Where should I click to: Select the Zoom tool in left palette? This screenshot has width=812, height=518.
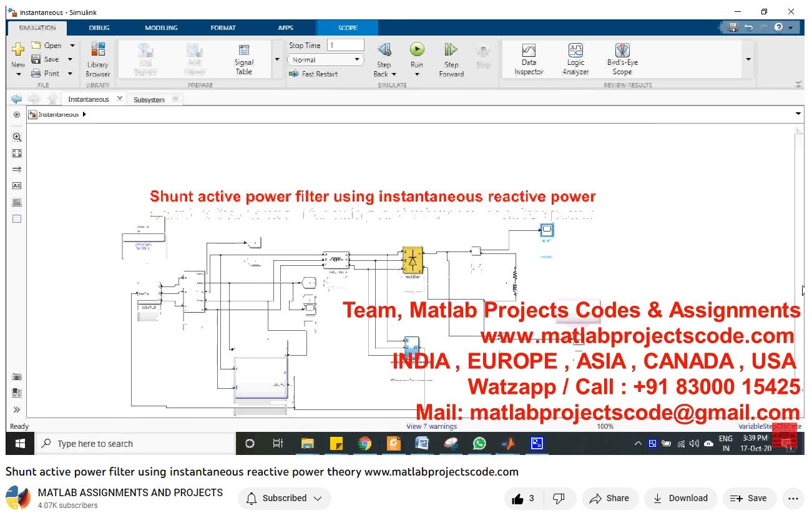click(x=17, y=137)
